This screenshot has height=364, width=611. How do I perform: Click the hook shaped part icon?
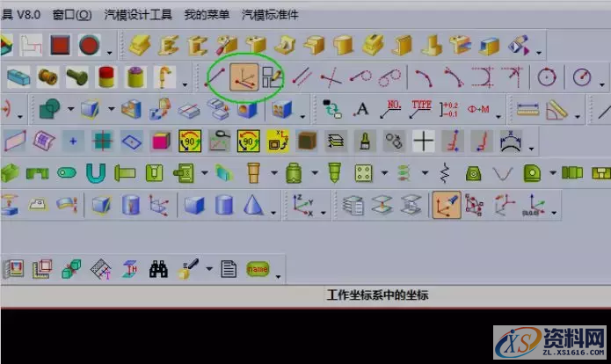click(x=164, y=76)
